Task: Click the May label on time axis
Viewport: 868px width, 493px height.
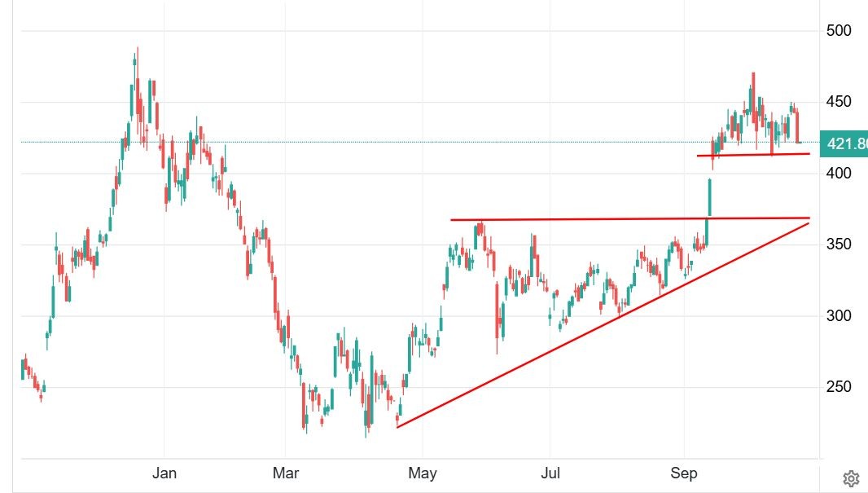Action: pyautogui.click(x=423, y=472)
